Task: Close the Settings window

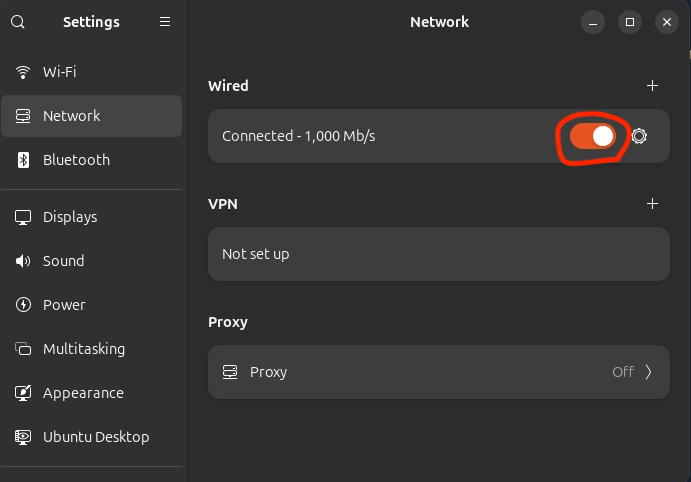Action: point(667,22)
